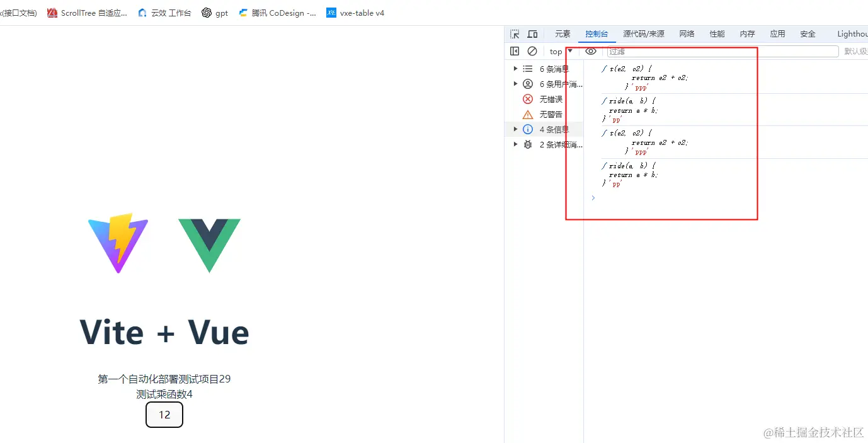Activate the inspect element picker icon
The image size is (868, 443).
(x=515, y=34)
